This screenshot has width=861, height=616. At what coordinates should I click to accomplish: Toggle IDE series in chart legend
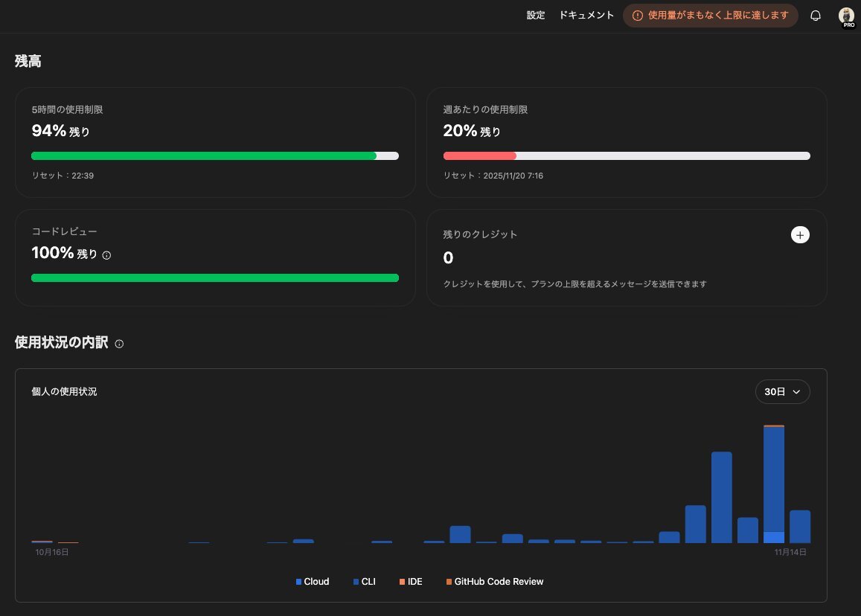point(411,582)
